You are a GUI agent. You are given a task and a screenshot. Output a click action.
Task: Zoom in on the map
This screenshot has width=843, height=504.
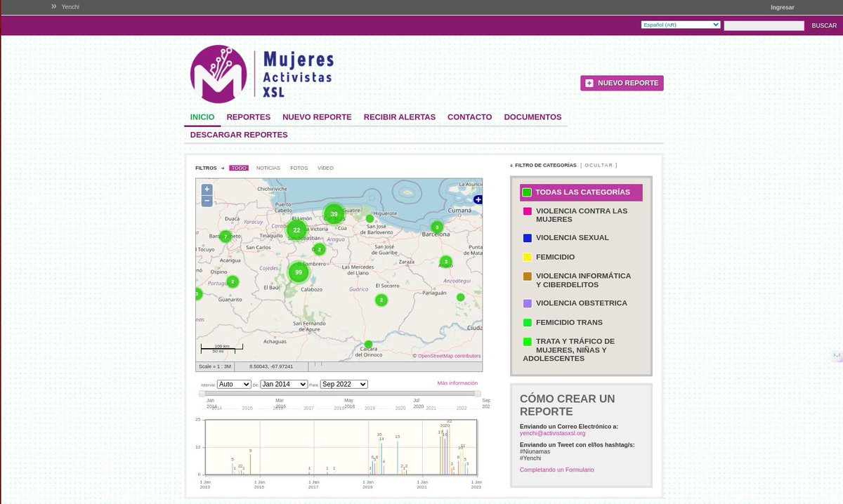coord(206,189)
